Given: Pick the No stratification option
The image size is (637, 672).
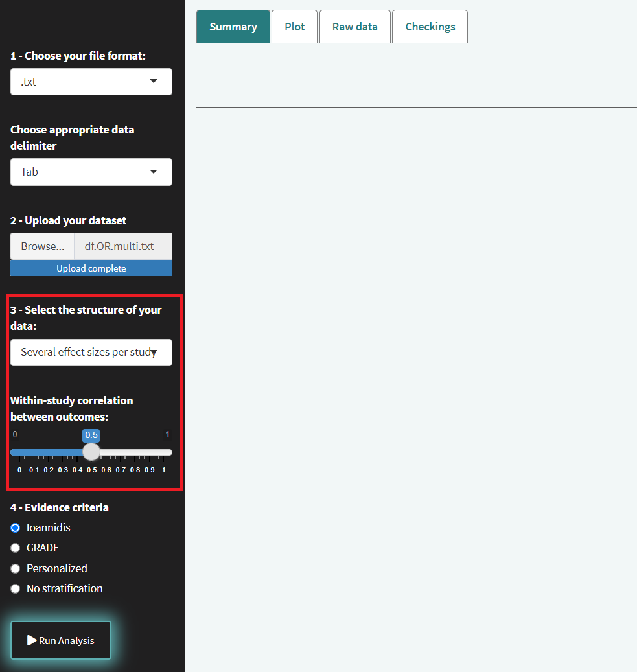Looking at the screenshot, I should (x=16, y=589).
